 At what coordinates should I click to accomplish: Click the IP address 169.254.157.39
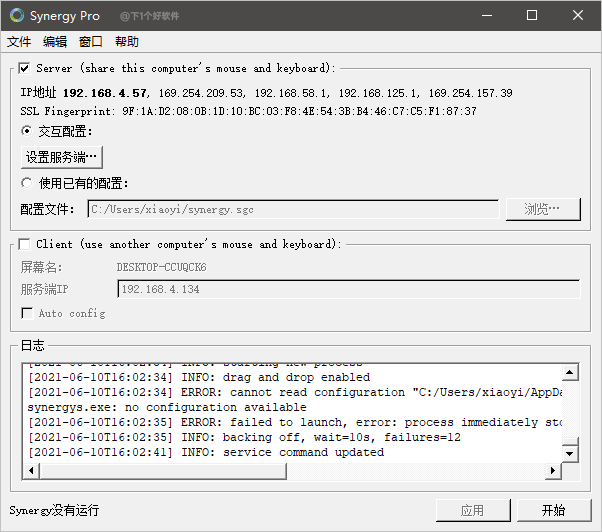(x=471, y=93)
